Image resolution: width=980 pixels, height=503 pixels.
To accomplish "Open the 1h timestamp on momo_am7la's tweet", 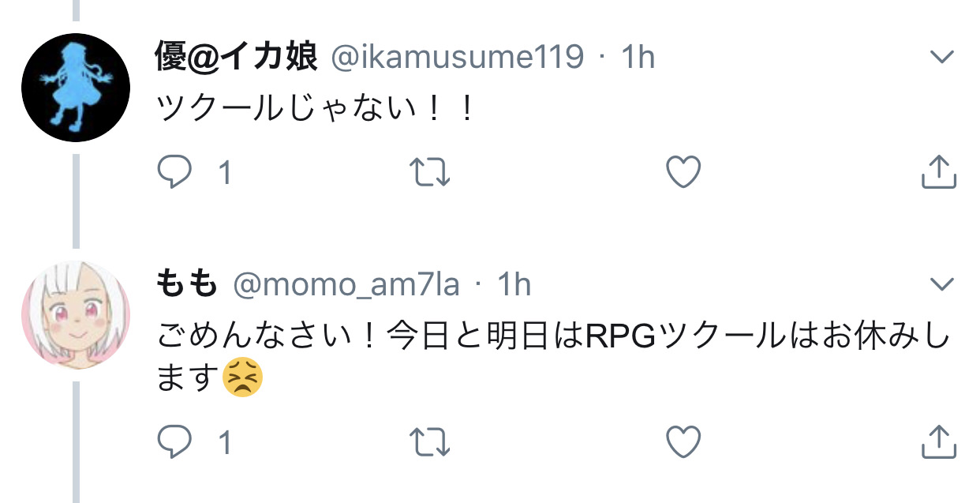I will tap(513, 284).
